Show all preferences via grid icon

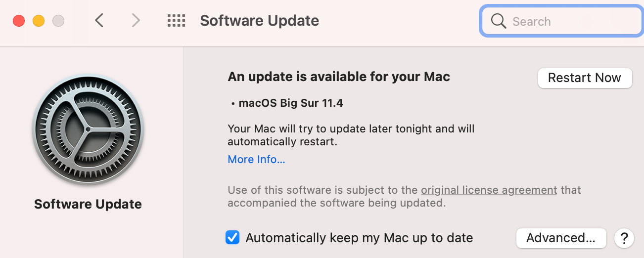tap(176, 21)
